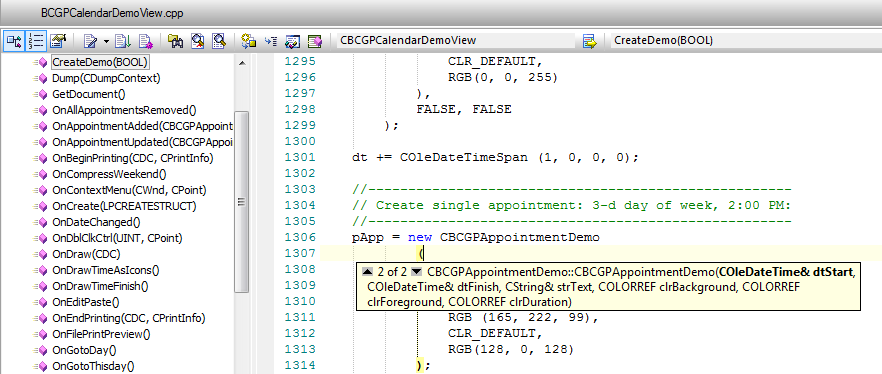The width and height of the screenshot is (882, 374).
Task: Click document with green arrow icon
Action: [122, 40]
